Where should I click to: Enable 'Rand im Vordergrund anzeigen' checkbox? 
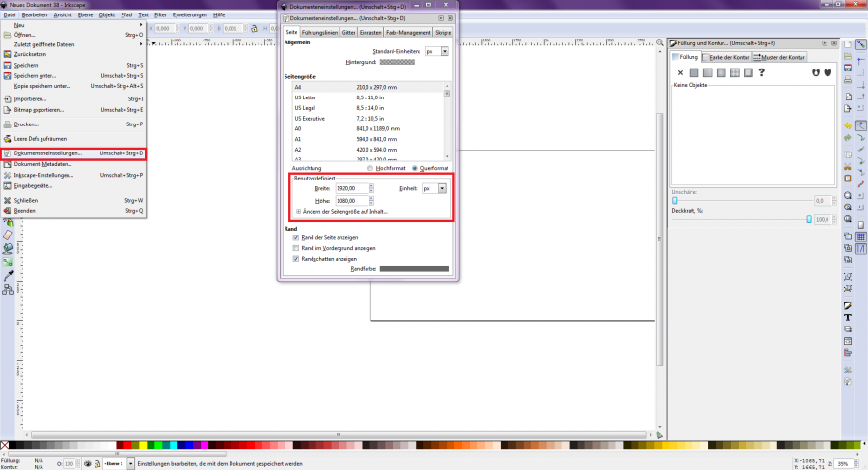click(296, 248)
